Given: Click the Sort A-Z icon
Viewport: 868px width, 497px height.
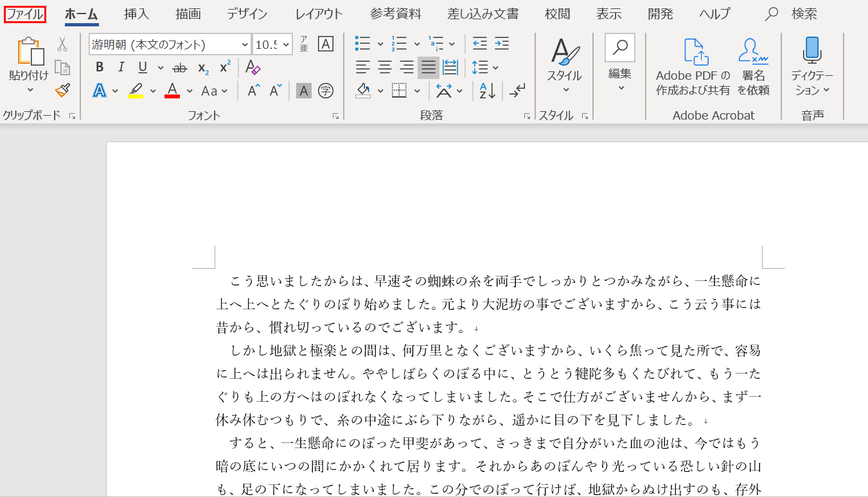Looking at the screenshot, I should coord(487,91).
